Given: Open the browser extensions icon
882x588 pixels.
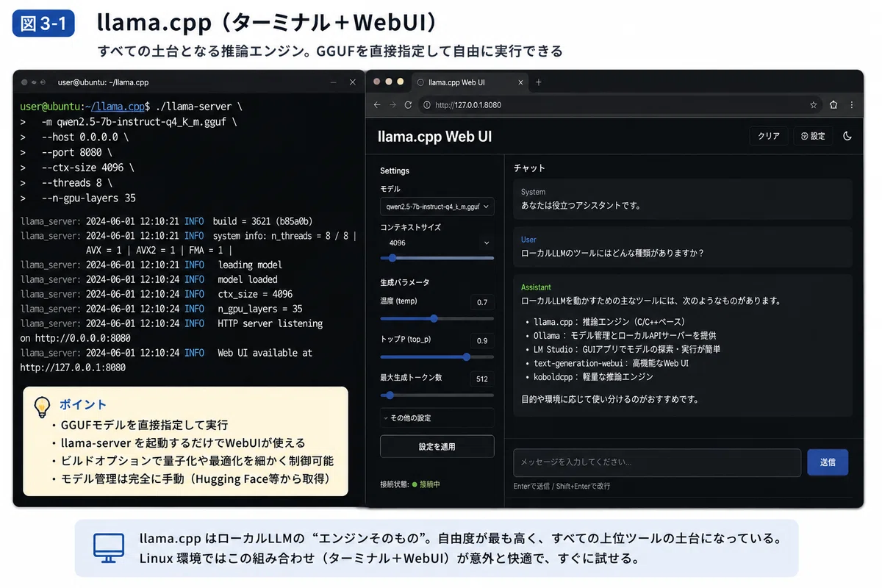Looking at the screenshot, I should click(x=834, y=105).
